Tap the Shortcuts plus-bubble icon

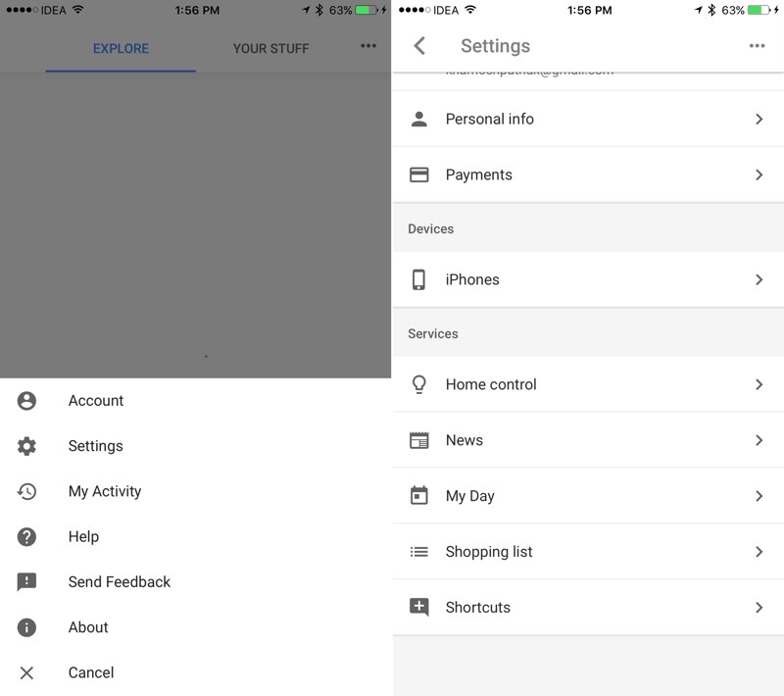click(419, 607)
